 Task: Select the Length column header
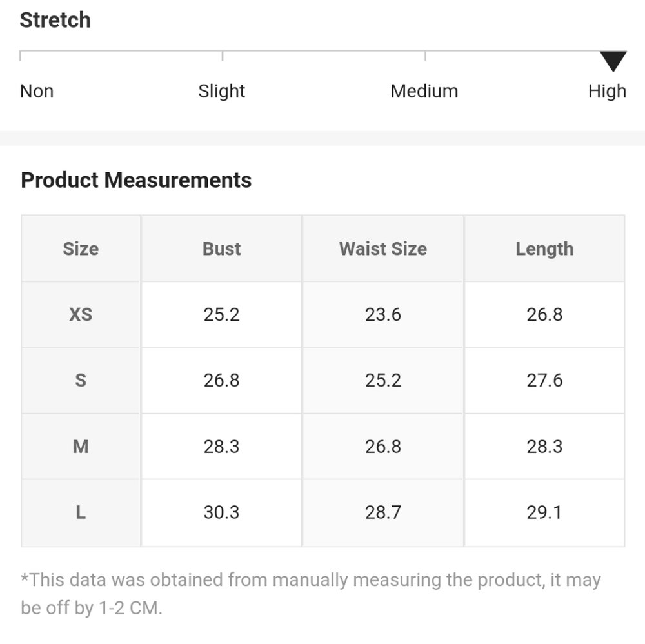[544, 248]
